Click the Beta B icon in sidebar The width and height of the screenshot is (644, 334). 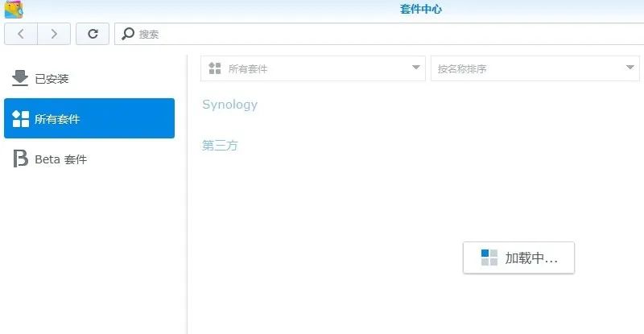(20, 159)
